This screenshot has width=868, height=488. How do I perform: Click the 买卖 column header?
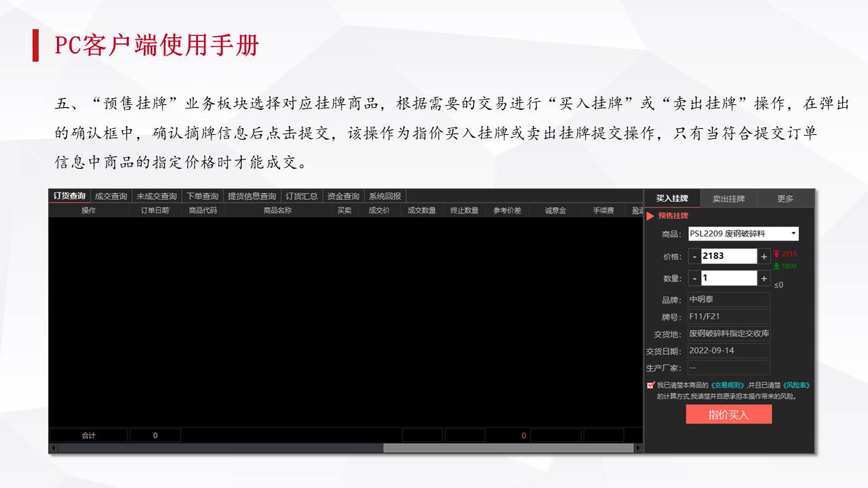click(344, 210)
